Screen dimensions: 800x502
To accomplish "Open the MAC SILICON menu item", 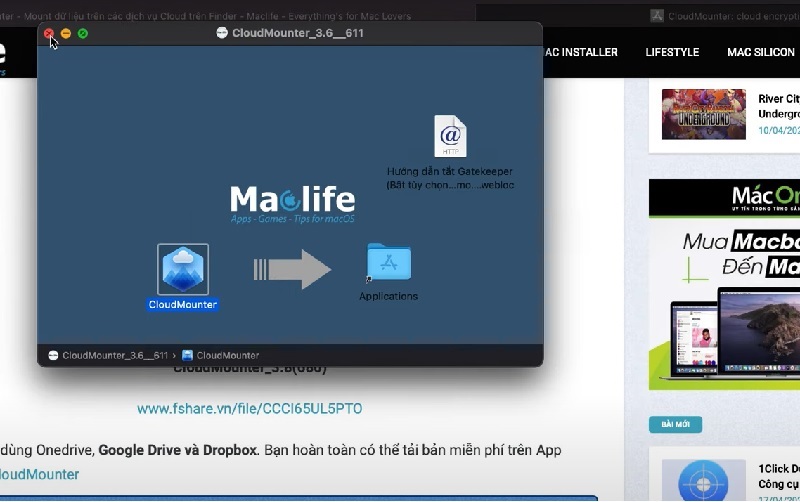I will pos(761,52).
